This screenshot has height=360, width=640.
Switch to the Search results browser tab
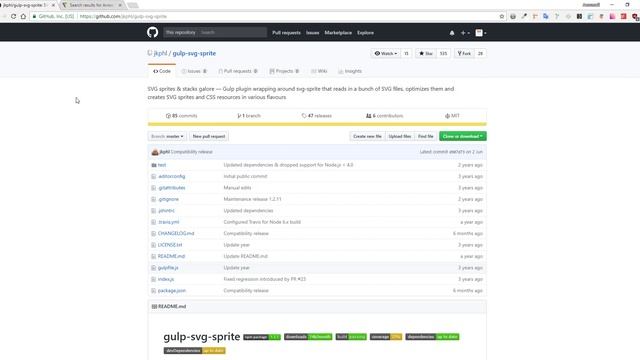coord(91,5)
